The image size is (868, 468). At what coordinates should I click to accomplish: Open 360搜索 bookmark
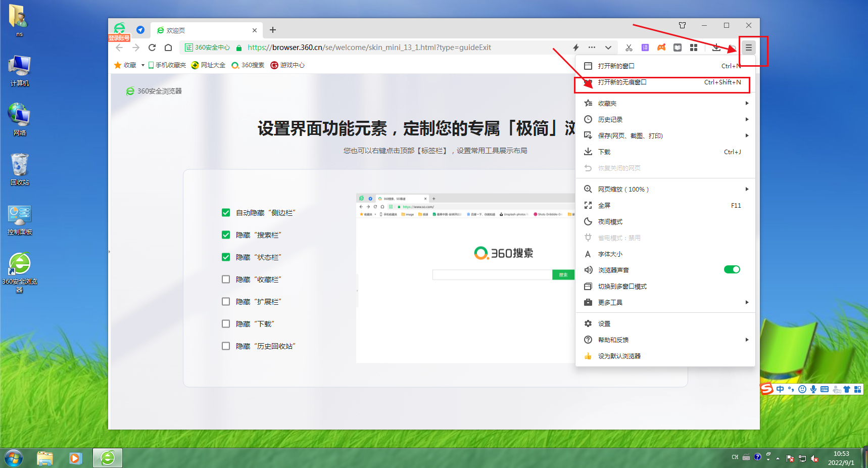(x=248, y=65)
